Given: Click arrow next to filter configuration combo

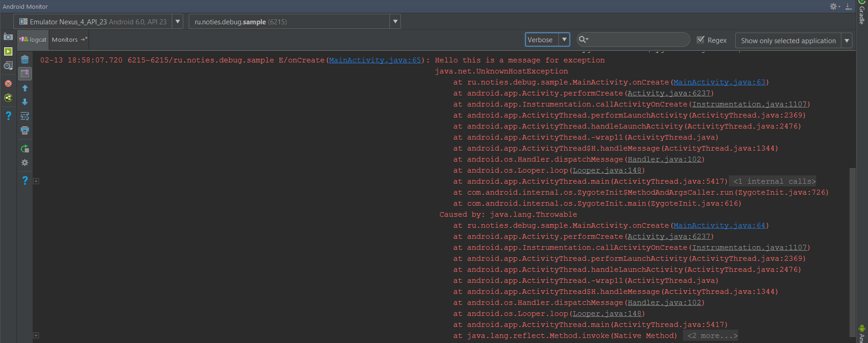Looking at the screenshot, I should (846, 40).
